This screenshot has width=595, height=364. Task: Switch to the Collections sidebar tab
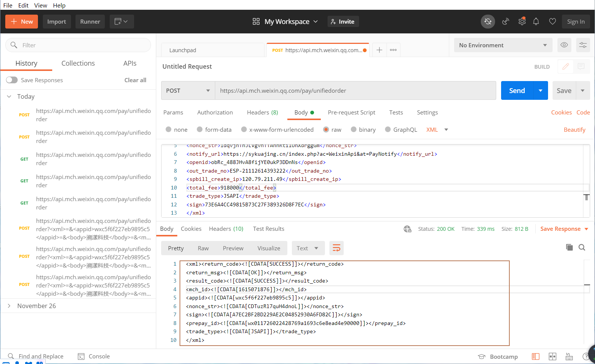tap(78, 63)
